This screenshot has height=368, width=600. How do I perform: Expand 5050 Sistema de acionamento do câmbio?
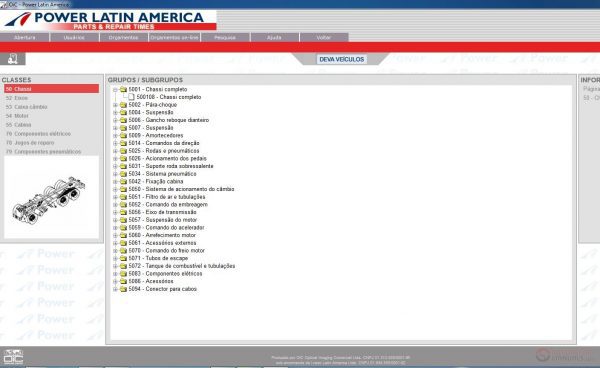(x=115, y=189)
